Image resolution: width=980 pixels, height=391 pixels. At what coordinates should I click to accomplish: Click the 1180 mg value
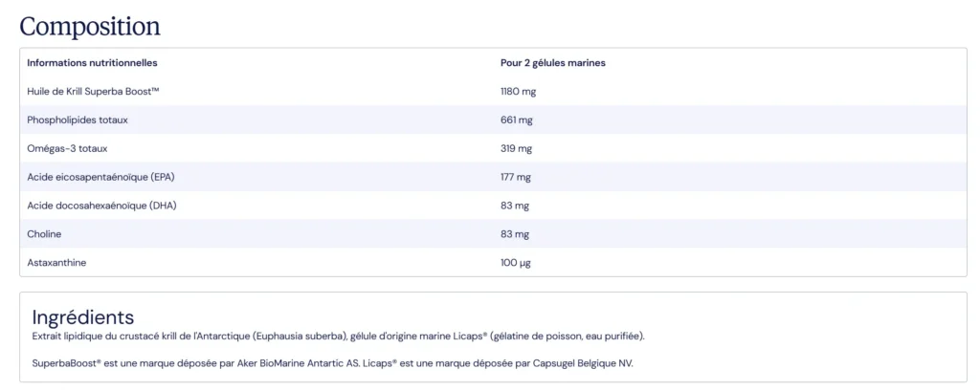[x=518, y=91]
